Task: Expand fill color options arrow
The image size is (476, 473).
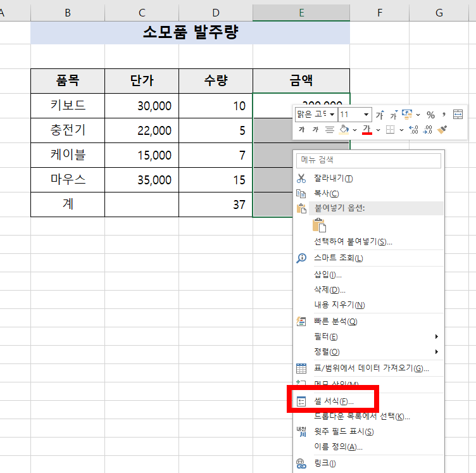Action: [354, 130]
